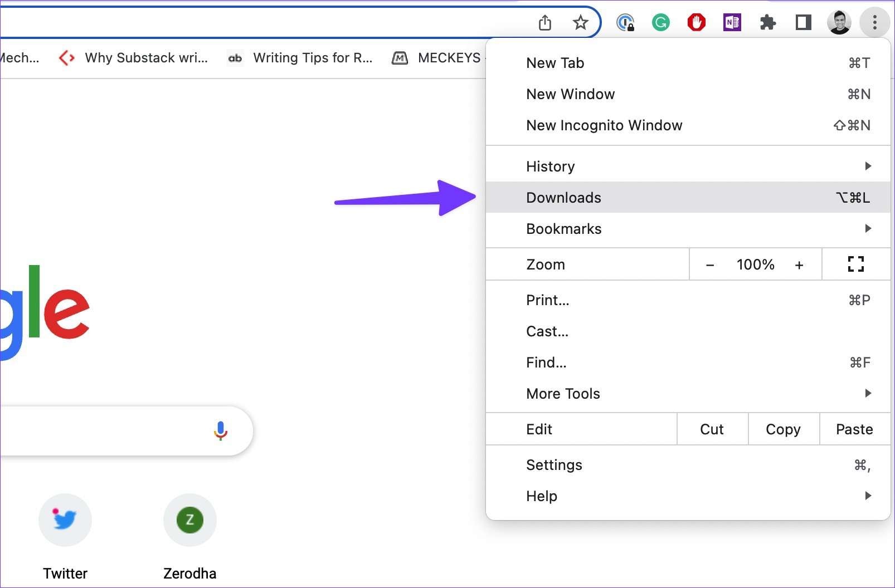Image resolution: width=895 pixels, height=588 pixels.
Task: Click the Writing Tips bookmark's ab favicon
Action: (x=235, y=58)
